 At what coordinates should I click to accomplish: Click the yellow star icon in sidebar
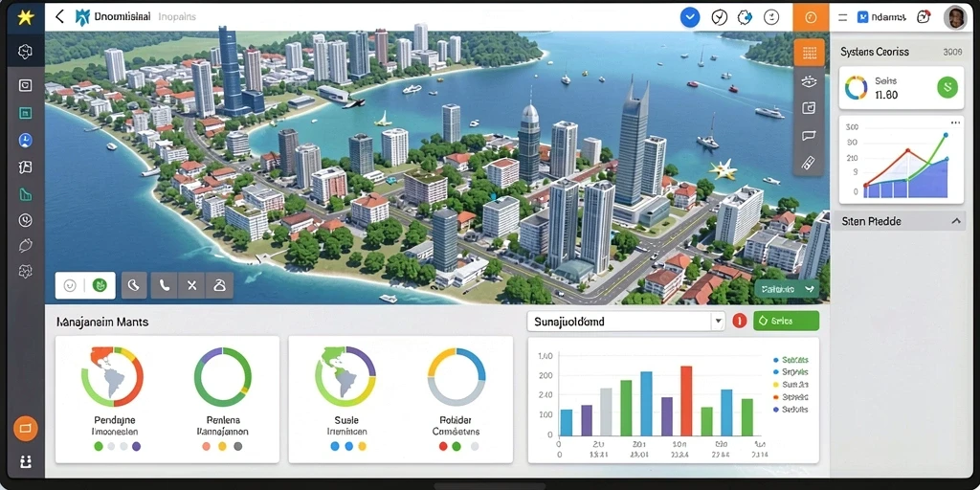click(x=25, y=17)
